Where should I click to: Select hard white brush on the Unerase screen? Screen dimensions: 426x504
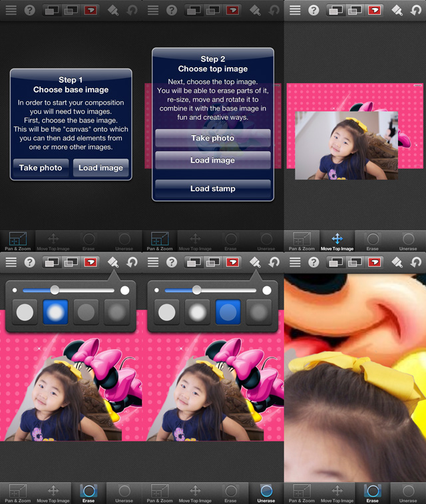point(166,312)
